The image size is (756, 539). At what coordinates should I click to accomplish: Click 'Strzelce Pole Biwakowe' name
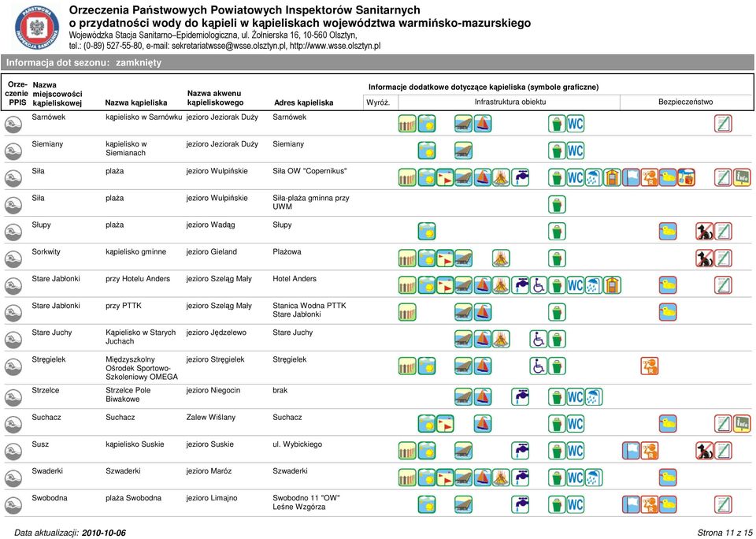[x=128, y=395]
